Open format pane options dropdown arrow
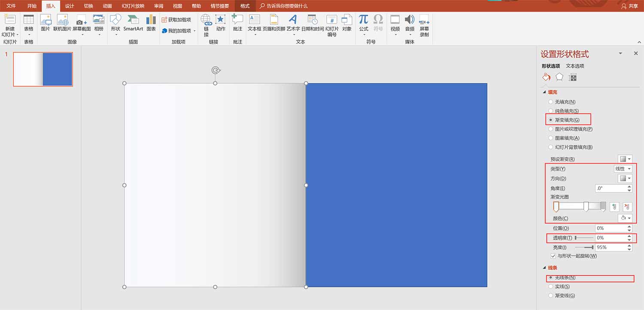644x310 pixels. click(x=620, y=54)
